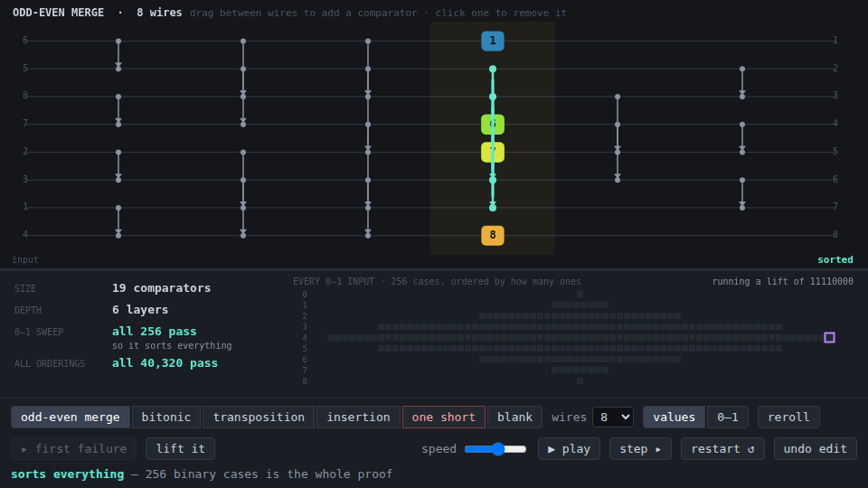Remove the last-layer comparator below output 2
Image resolution: width=868 pixels, height=488 pixels.
[742, 83]
